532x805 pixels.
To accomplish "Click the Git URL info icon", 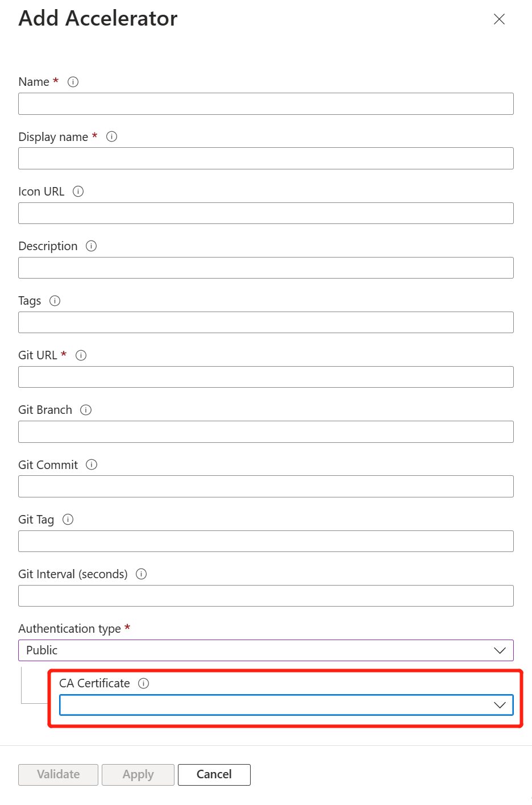I will (x=81, y=355).
